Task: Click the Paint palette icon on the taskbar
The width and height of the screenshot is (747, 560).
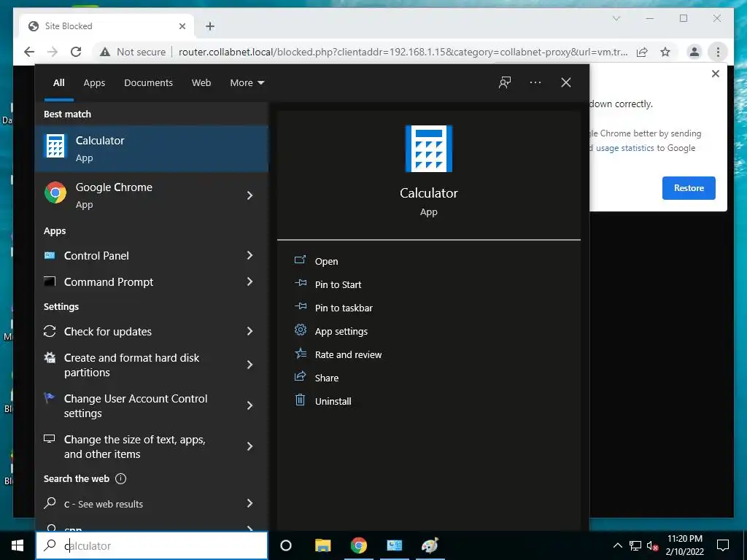Action: coord(430,545)
